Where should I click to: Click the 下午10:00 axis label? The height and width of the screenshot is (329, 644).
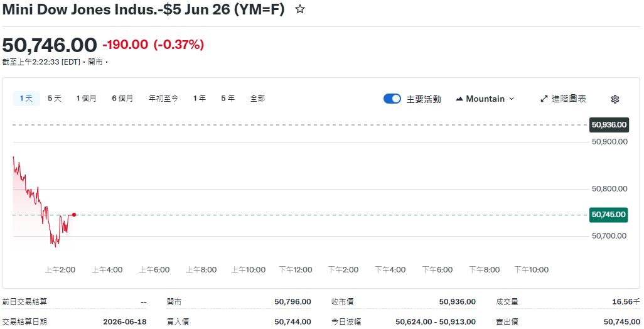tap(532, 270)
